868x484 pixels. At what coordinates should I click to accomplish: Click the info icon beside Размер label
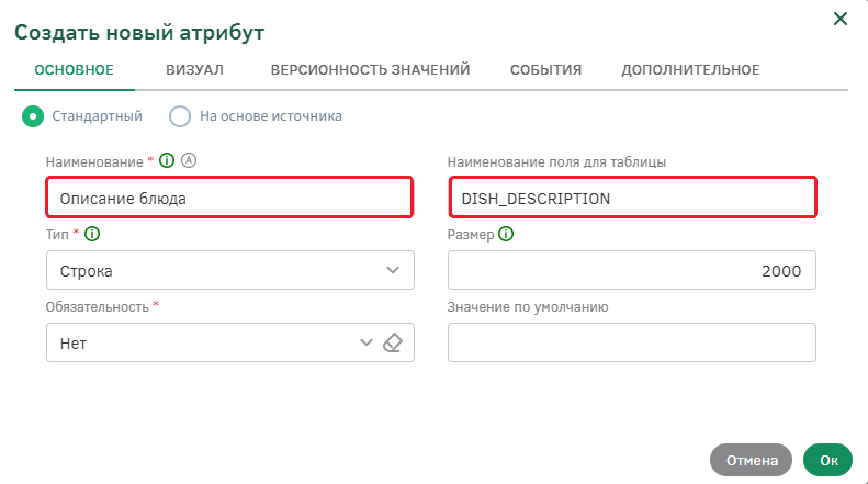point(506,234)
